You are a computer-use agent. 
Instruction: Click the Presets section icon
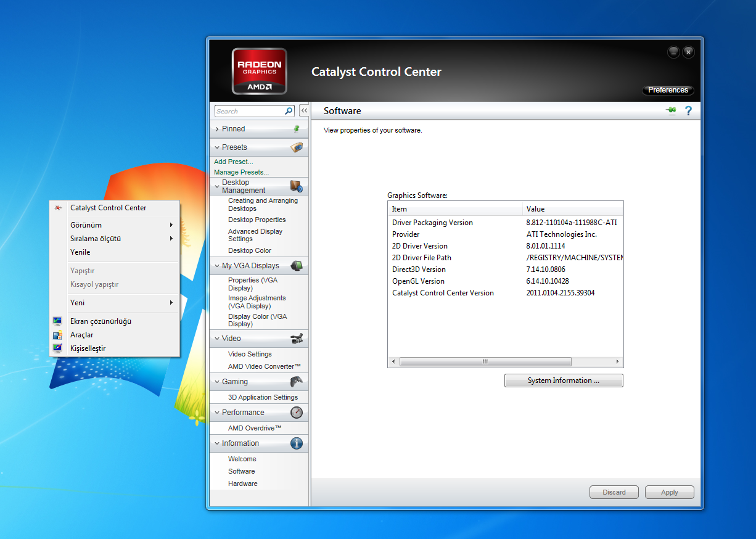point(297,147)
